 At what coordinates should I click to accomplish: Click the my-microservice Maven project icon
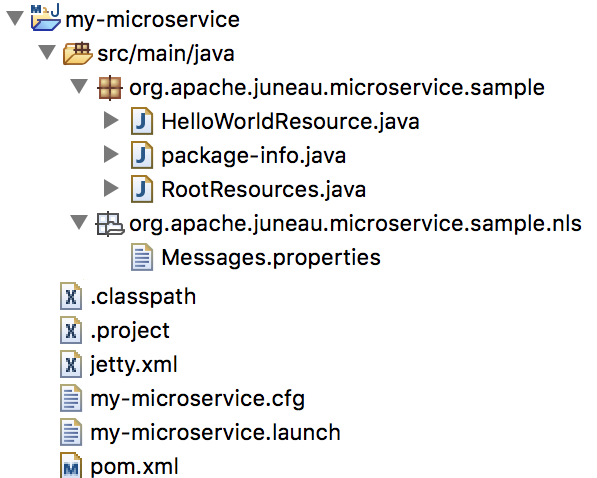[x=45, y=18]
